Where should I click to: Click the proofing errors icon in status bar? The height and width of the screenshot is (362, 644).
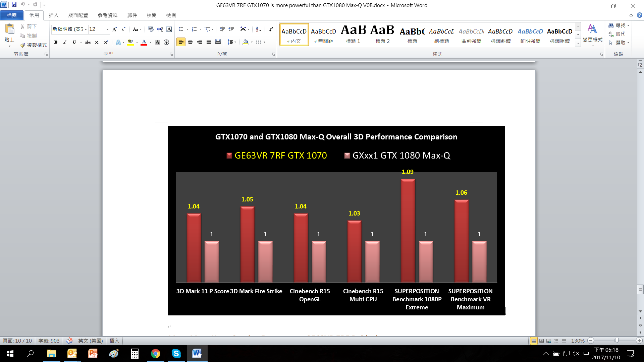69,341
